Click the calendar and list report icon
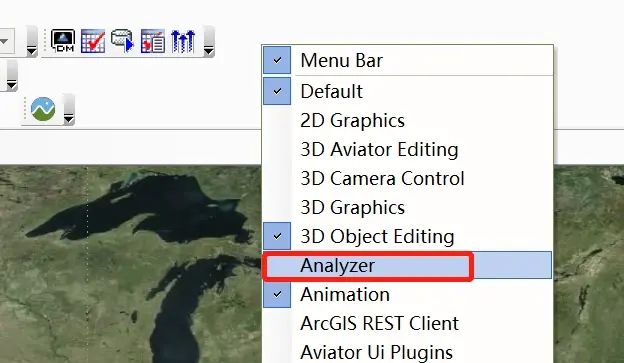 point(152,41)
